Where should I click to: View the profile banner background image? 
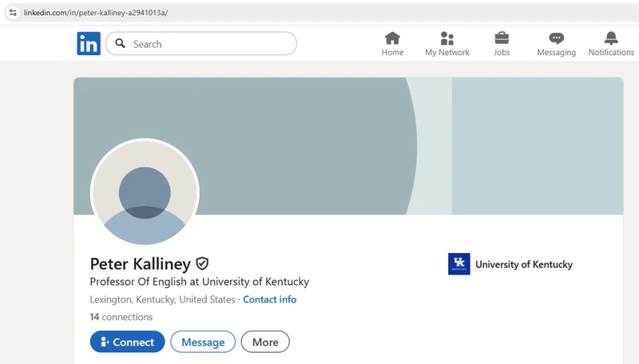point(348,146)
